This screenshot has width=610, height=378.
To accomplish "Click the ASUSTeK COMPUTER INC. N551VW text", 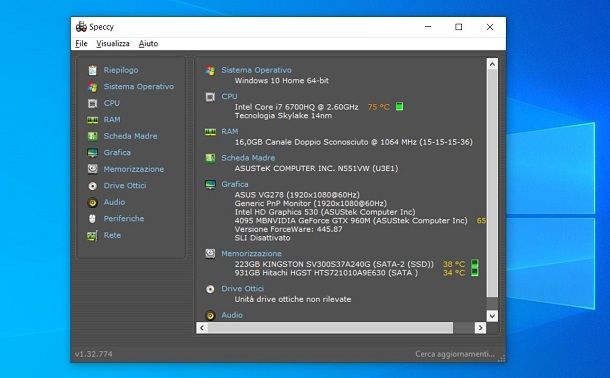I will click(x=316, y=168).
